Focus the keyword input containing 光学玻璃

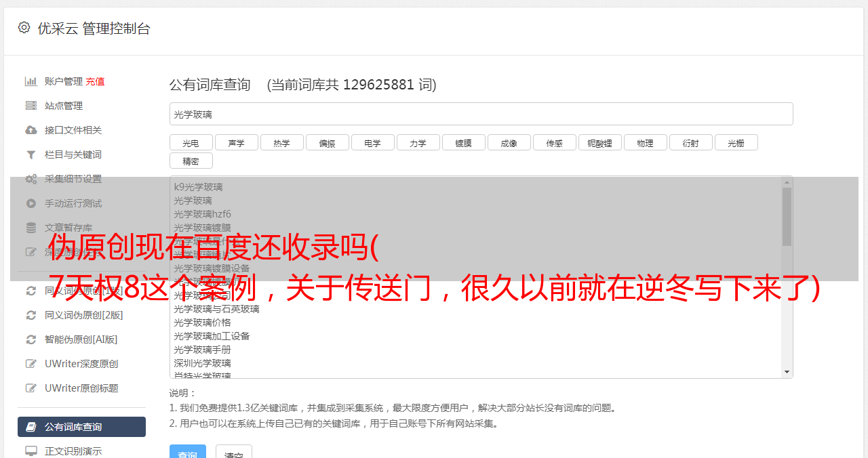(481, 114)
